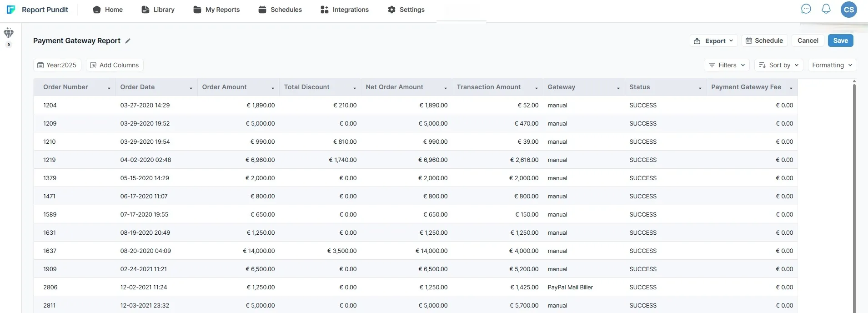Viewport: 868px width, 313px height.
Task: Open the Sort by dropdown
Action: coord(779,65)
